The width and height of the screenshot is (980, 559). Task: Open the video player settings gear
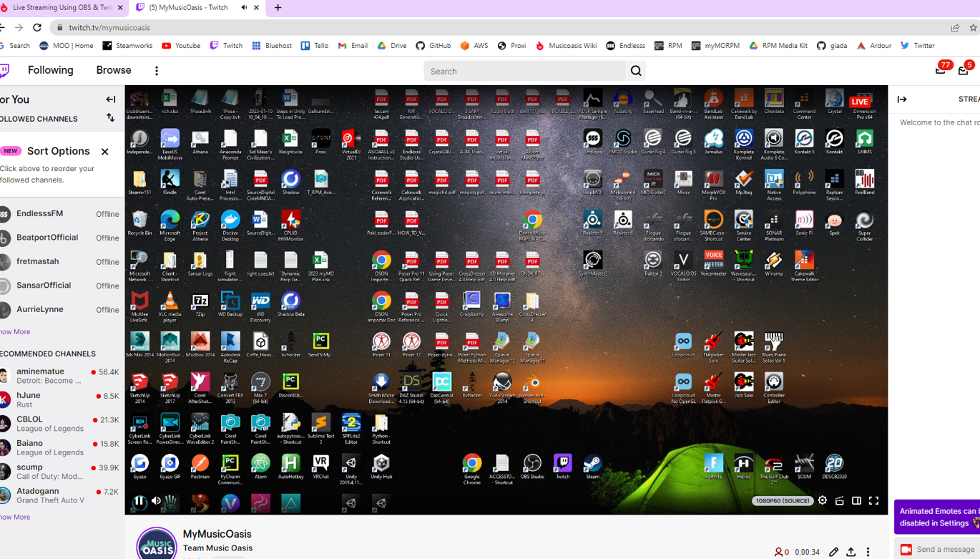[823, 501]
